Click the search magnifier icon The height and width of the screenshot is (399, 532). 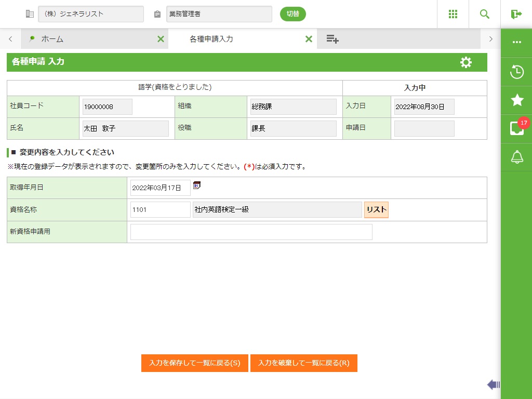[x=485, y=14]
